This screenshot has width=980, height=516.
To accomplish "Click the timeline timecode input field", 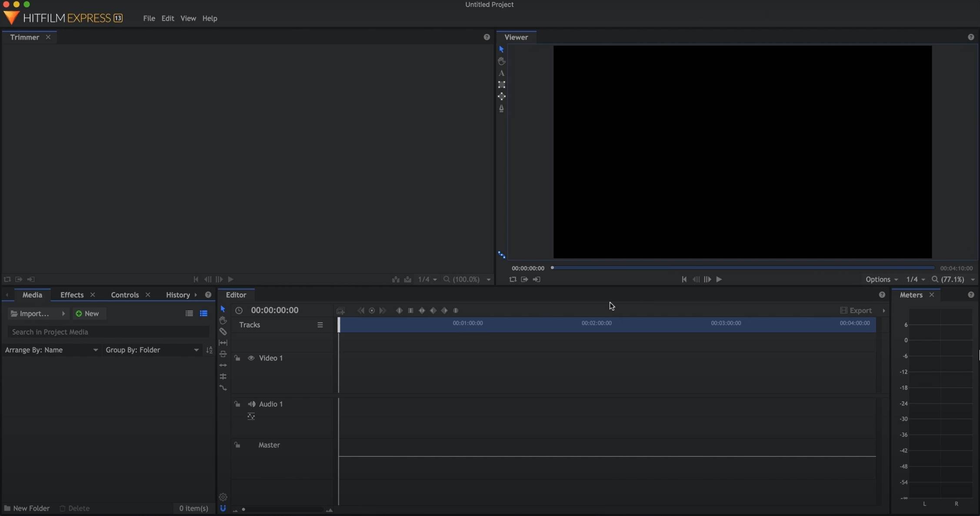I will click(275, 310).
